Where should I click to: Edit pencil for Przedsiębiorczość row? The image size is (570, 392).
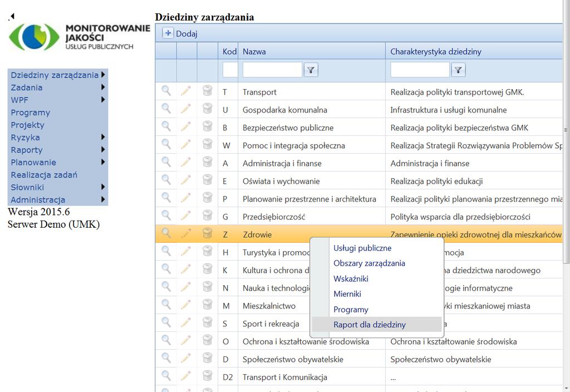click(x=186, y=215)
